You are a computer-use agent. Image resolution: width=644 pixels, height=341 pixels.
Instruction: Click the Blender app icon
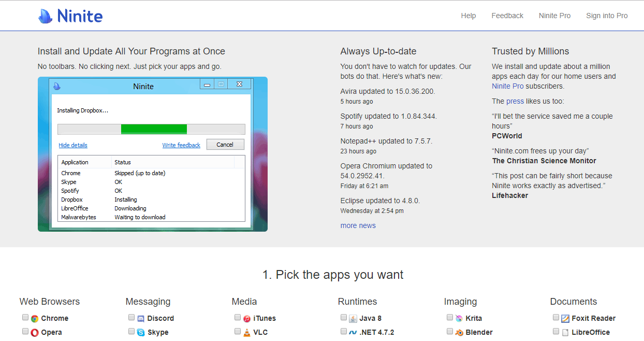tap(459, 333)
